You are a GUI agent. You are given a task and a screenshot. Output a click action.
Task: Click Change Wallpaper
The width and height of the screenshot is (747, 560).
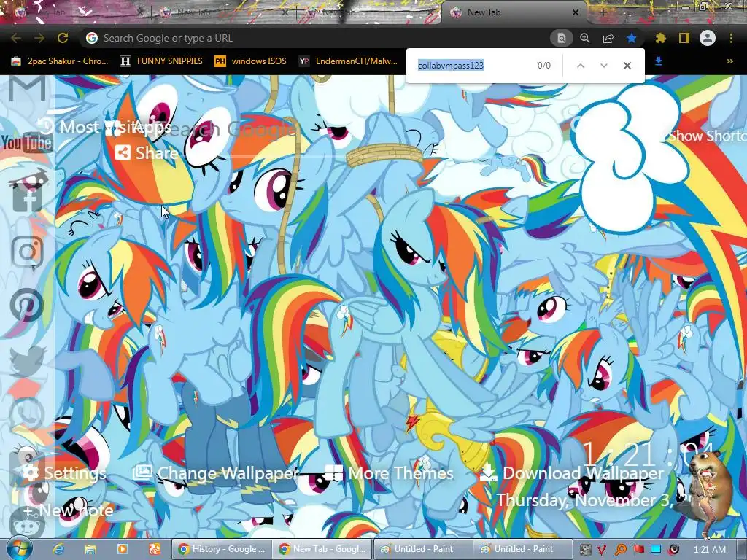(215, 472)
